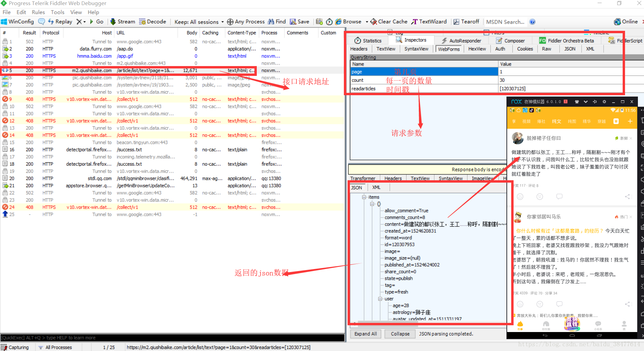Tap the 视频 tab in the Nox app
The width and height of the screenshot is (644, 351).
[526, 121]
